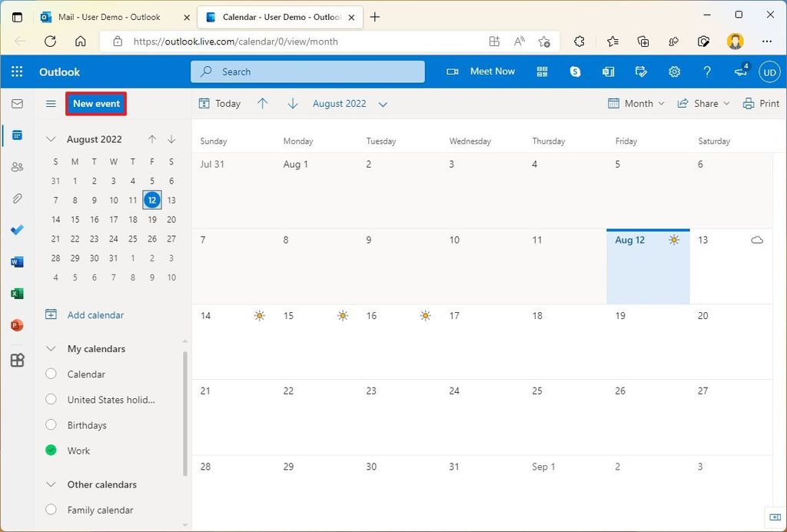The width and height of the screenshot is (787, 532).
Task: Open the Month view dropdown
Action: click(x=636, y=104)
